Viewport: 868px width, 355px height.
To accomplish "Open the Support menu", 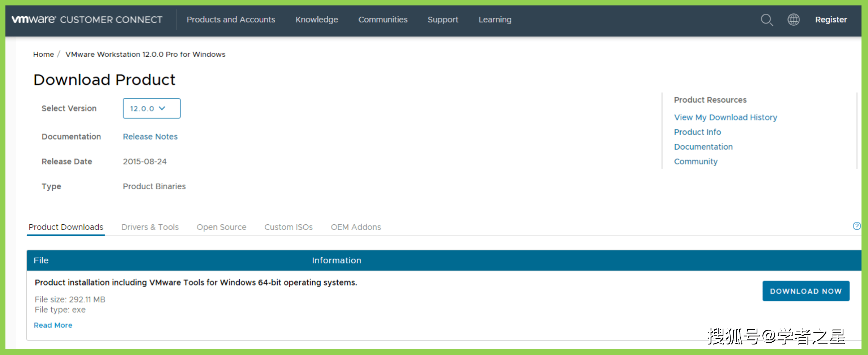I will click(443, 20).
